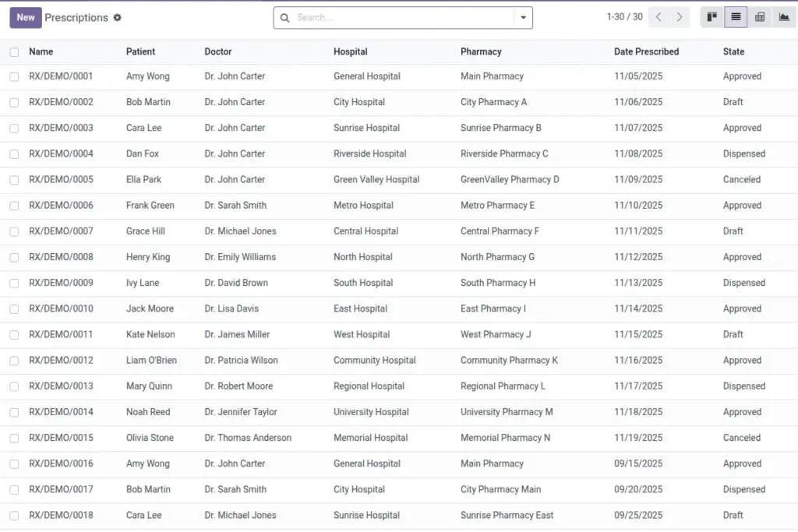
Task: Expand the search filter options dropdown
Action: click(x=523, y=18)
